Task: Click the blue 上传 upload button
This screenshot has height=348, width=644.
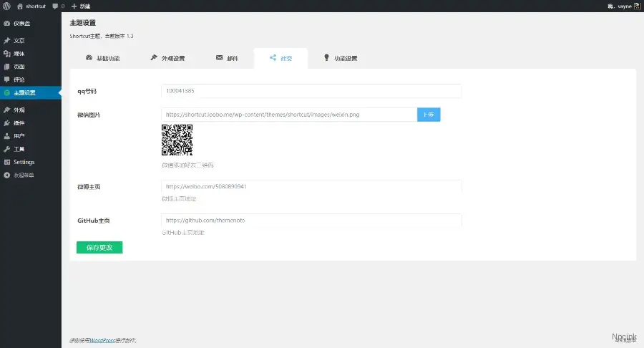Action: [x=429, y=115]
